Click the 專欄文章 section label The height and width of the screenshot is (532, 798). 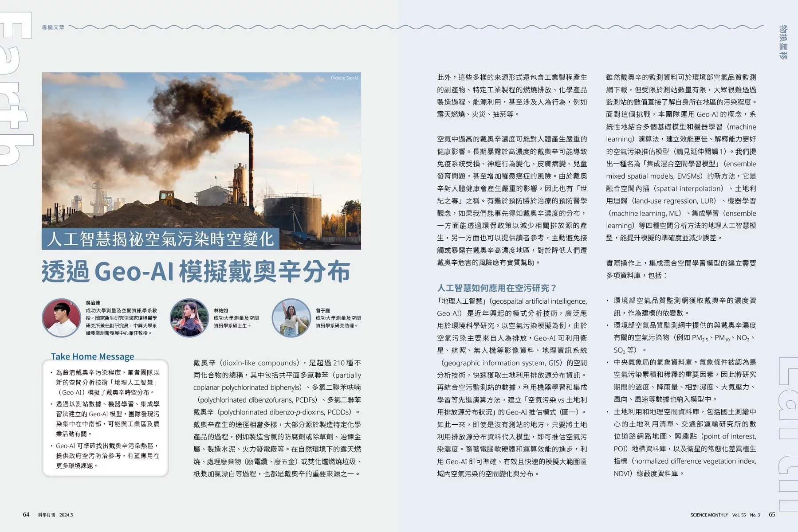pyautogui.click(x=53, y=27)
